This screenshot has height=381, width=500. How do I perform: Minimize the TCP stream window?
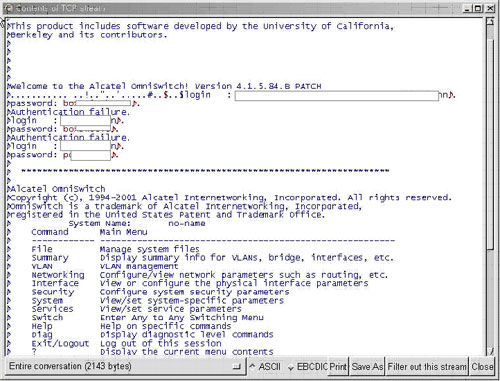[x=467, y=8]
